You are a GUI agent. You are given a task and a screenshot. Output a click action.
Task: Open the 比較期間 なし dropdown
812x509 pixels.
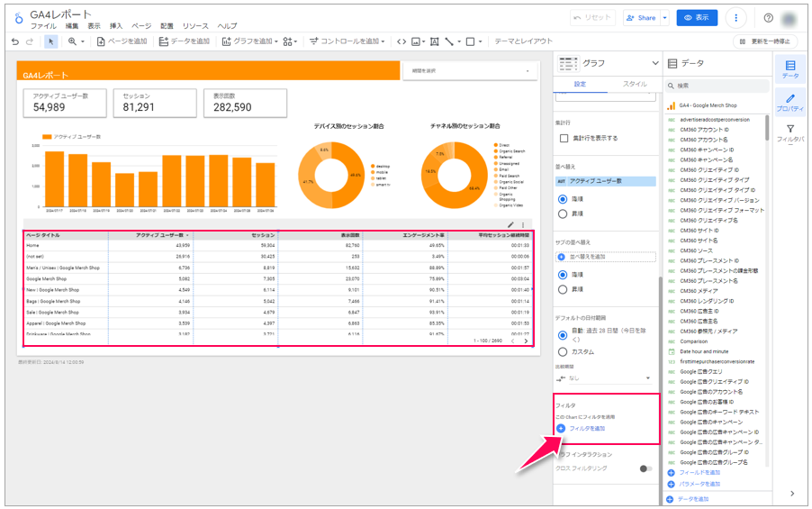pos(605,378)
